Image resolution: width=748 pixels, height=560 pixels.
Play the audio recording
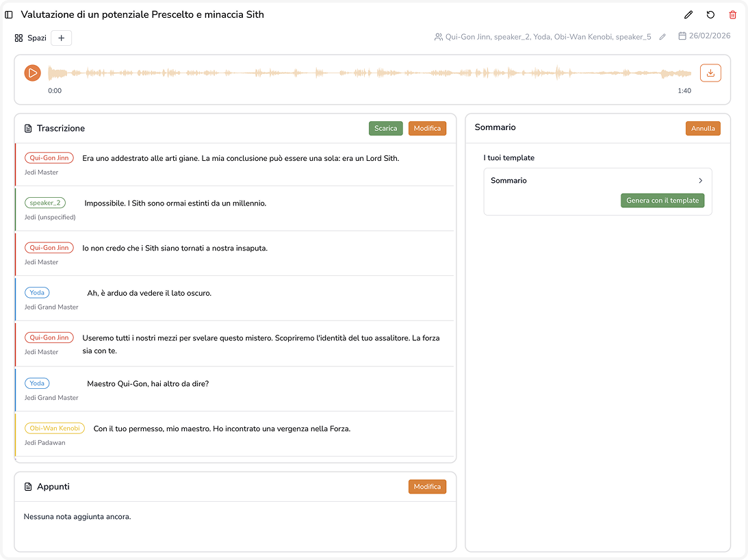click(x=32, y=73)
